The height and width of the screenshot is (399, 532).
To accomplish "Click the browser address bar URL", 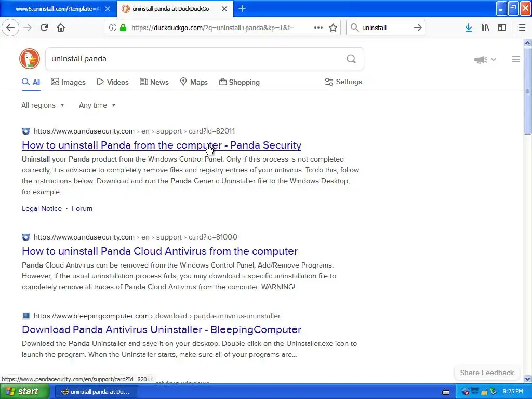I will coord(212,28).
